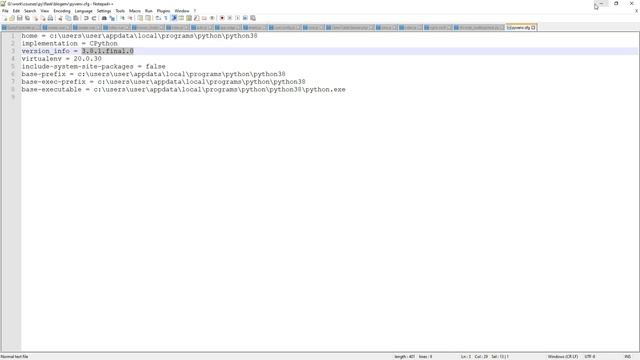Image resolution: width=640 pixels, height=360 pixels.
Task: Click the Paste toolbar icon
Action: click(x=76, y=18)
